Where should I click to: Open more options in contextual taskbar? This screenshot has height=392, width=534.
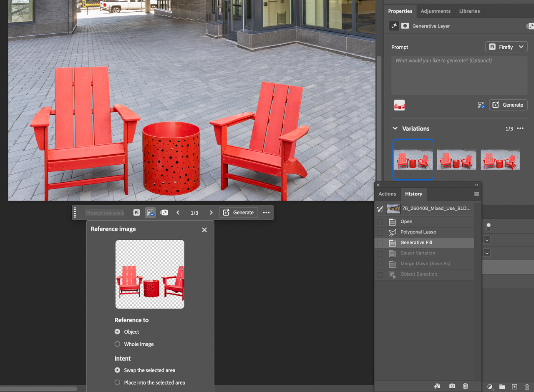(266, 213)
